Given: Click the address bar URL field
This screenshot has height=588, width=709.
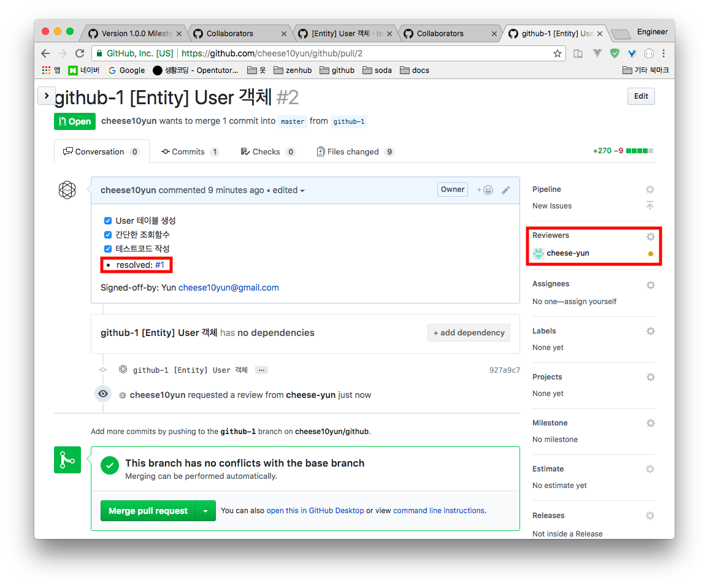Looking at the screenshot, I should coord(328,53).
